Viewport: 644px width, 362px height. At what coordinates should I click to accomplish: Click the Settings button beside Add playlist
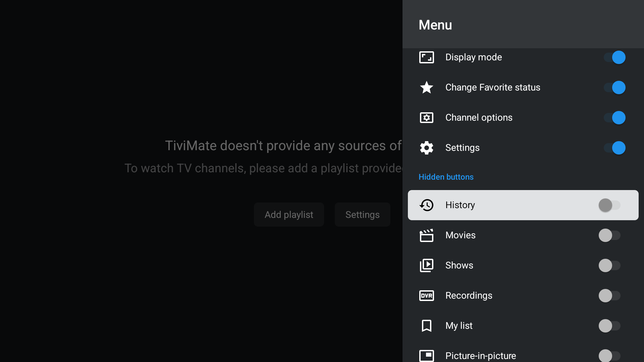362,215
